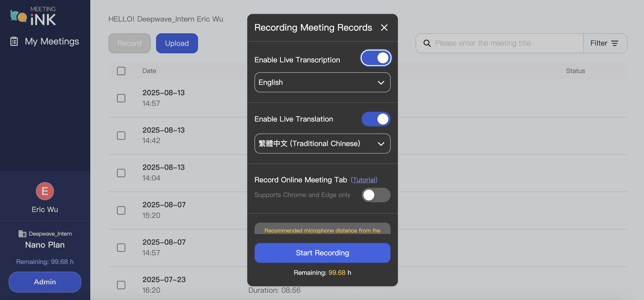Click the red E user avatar
Viewport: 644px width, 300px height.
(x=45, y=191)
